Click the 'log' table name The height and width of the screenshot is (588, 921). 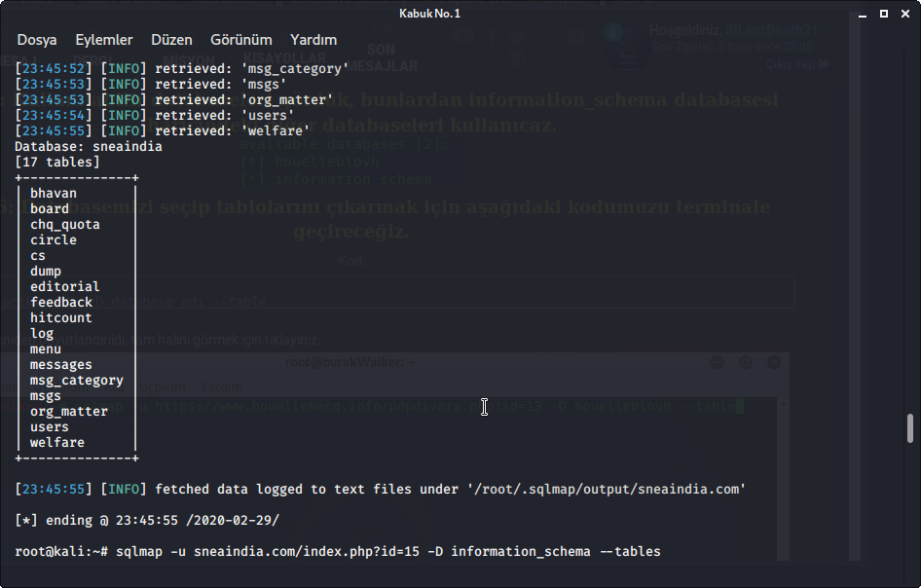[x=42, y=334]
